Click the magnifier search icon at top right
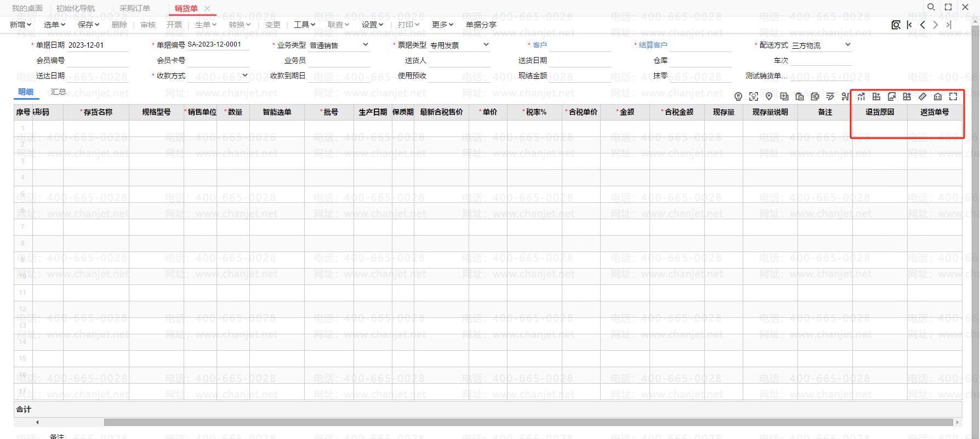Image resolution: width=980 pixels, height=439 pixels. (x=931, y=7)
